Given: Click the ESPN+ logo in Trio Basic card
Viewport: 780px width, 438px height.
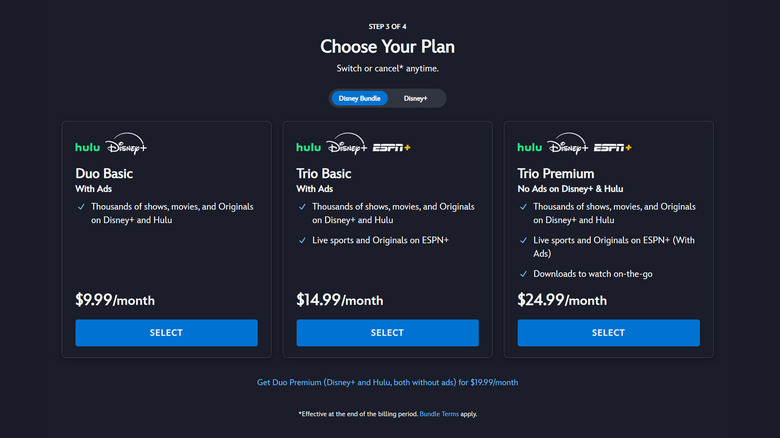Looking at the screenshot, I should tap(391, 148).
